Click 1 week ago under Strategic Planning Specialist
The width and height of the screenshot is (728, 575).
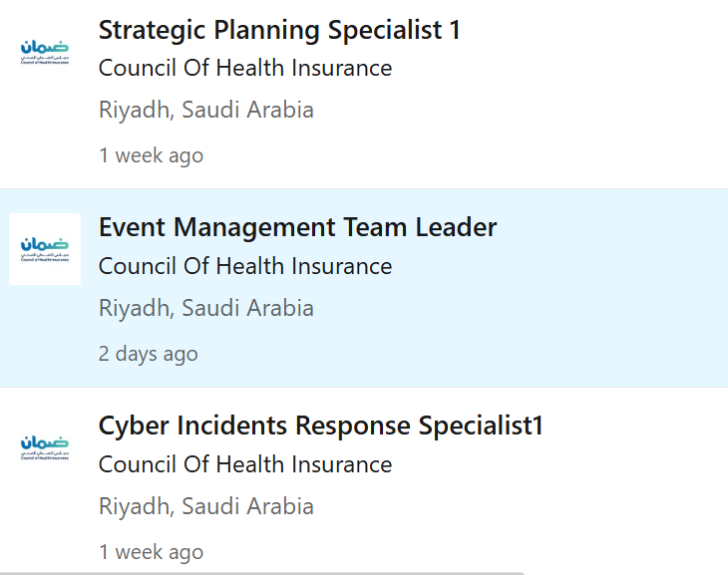[151, 155]
